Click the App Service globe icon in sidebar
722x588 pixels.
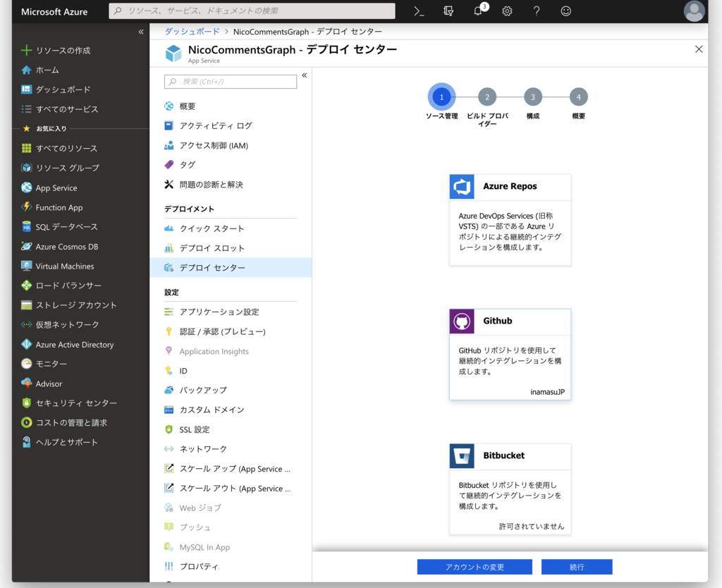tap(27, 188)
